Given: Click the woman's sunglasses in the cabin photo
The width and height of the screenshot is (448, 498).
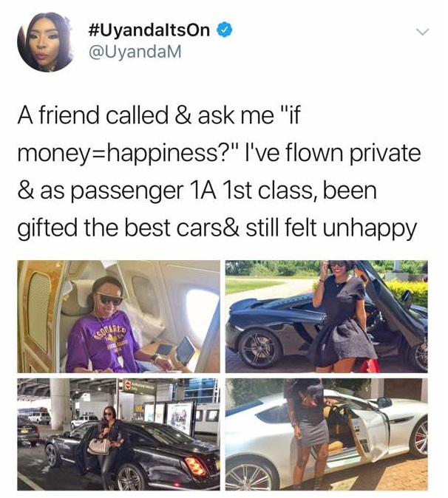Looking at the screenshot, I should coord(109,299).
